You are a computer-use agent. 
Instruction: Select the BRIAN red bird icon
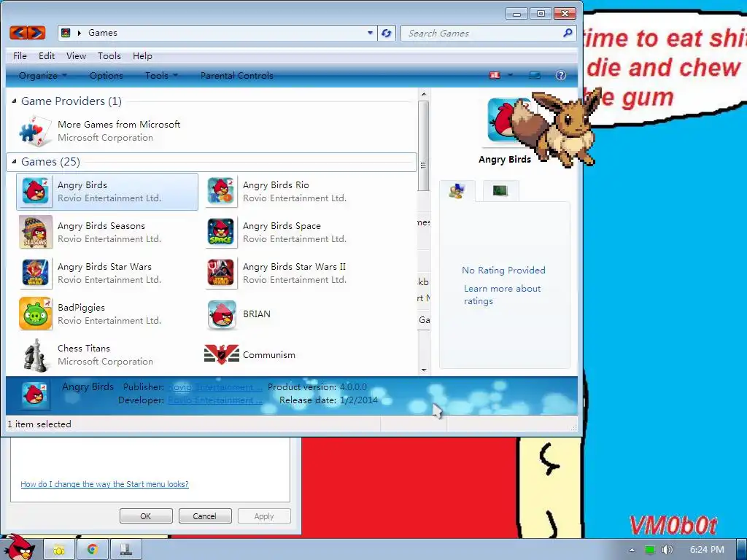(222, 315)
